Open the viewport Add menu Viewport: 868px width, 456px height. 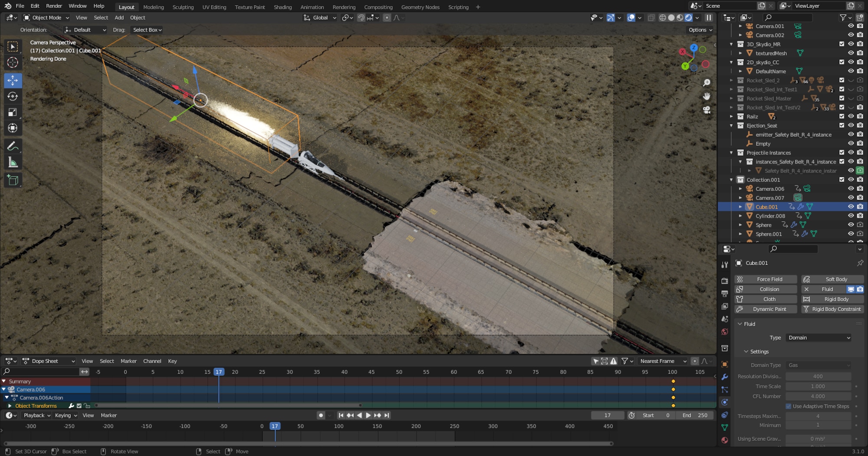[x=119, y=18]
